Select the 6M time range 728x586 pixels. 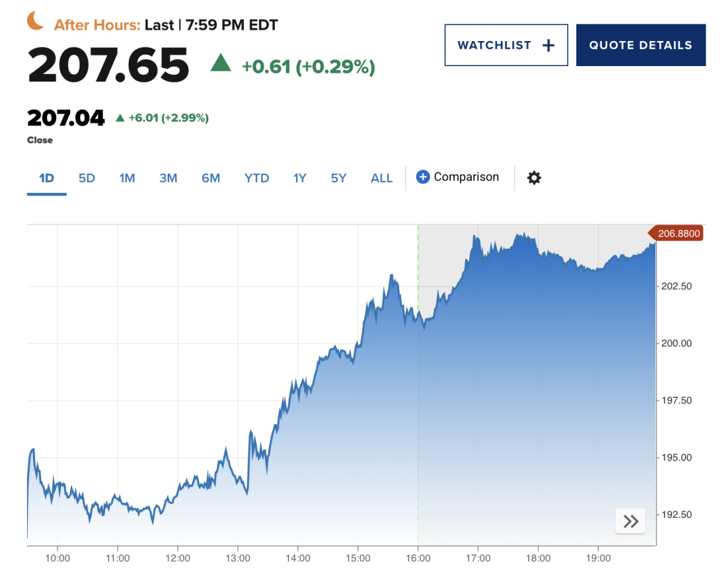(210, 178)
